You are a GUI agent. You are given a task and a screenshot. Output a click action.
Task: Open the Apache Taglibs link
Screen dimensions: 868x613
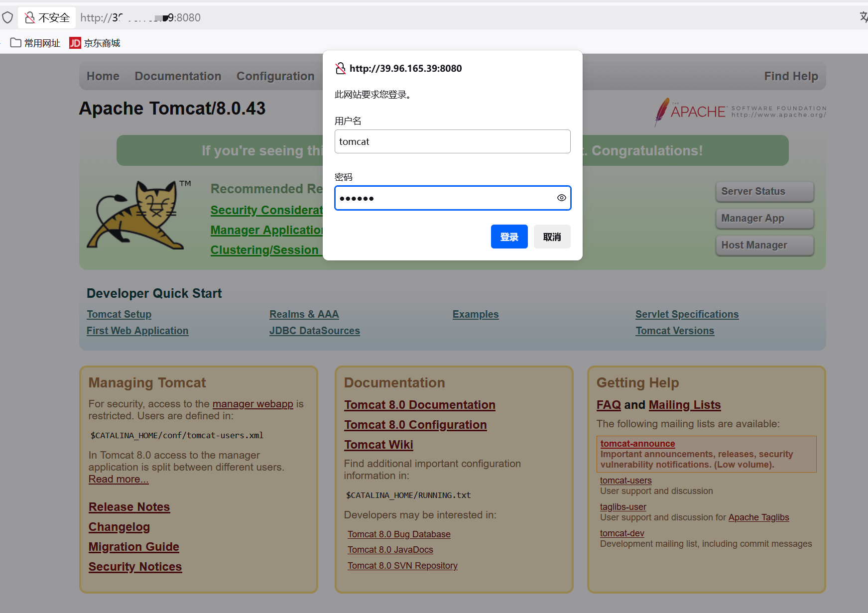tap(759, 517)
